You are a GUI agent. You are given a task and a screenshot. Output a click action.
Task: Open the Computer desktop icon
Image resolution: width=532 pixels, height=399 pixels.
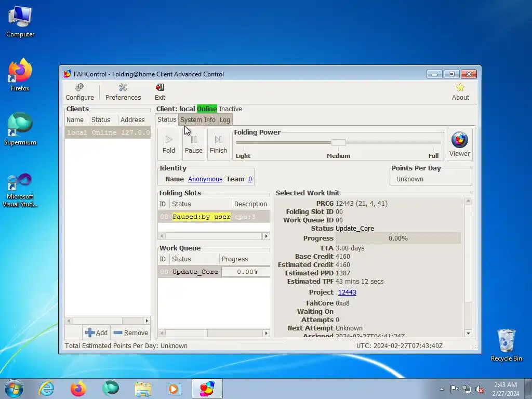coord(20,21)
